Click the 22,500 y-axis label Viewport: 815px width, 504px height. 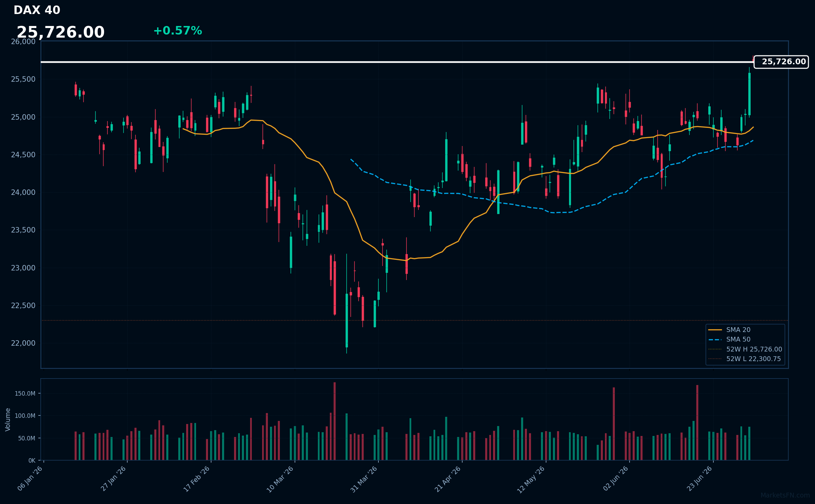pos(23,306)
